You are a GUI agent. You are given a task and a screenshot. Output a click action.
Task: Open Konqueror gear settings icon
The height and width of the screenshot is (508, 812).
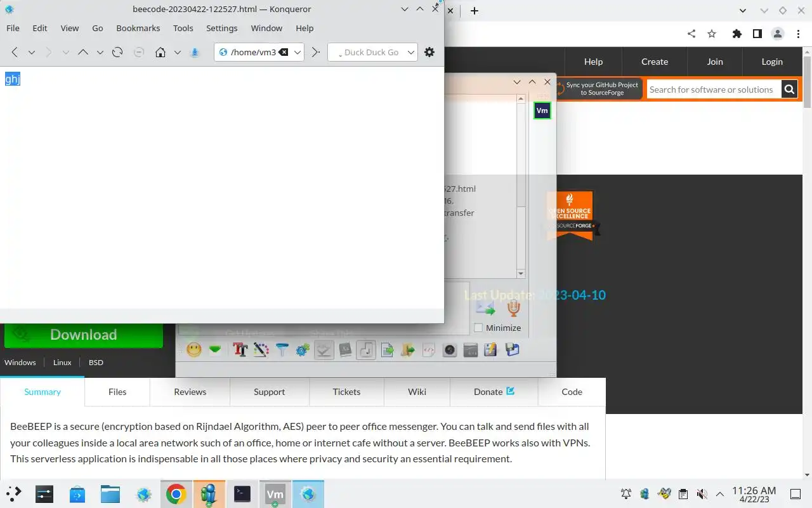tap(429, 52)
